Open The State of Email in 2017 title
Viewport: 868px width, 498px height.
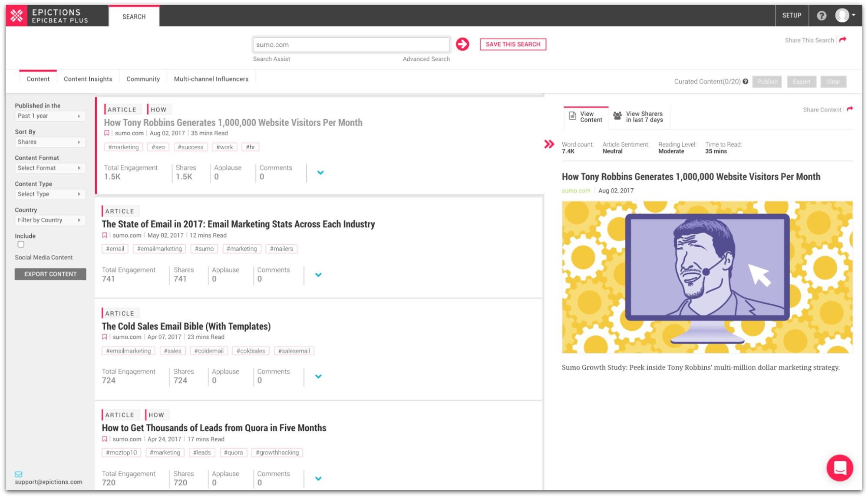[x=238, y=224]
